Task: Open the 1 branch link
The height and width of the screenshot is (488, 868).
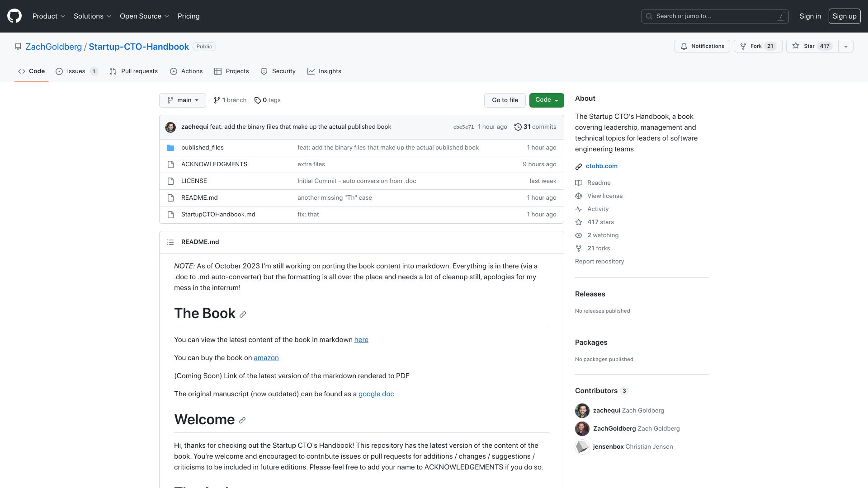Action: pos(230,100)
